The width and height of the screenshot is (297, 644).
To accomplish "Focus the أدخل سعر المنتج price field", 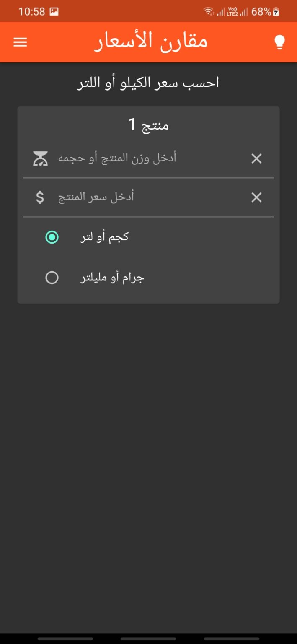I will [147, 197].
